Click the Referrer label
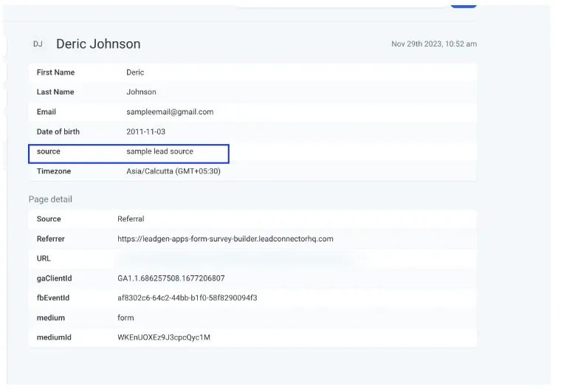Screen dimensions: 561x392 pos(50,239)
